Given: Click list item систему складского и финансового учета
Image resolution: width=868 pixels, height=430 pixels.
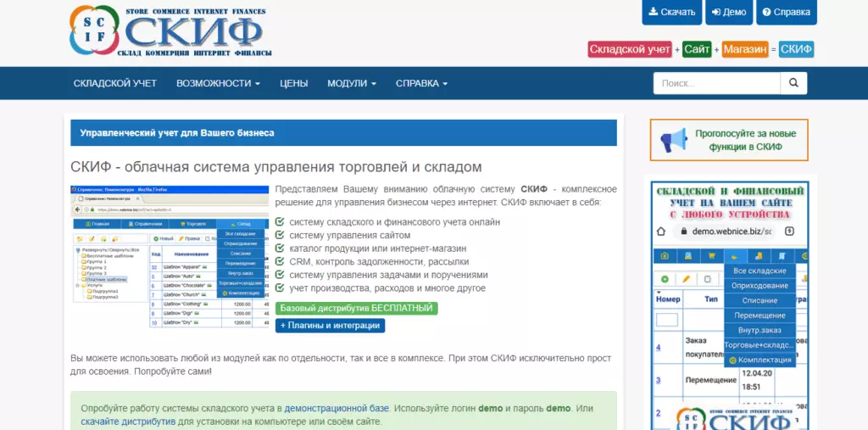Looking at the screenshot, I should (x=395, y=222).
